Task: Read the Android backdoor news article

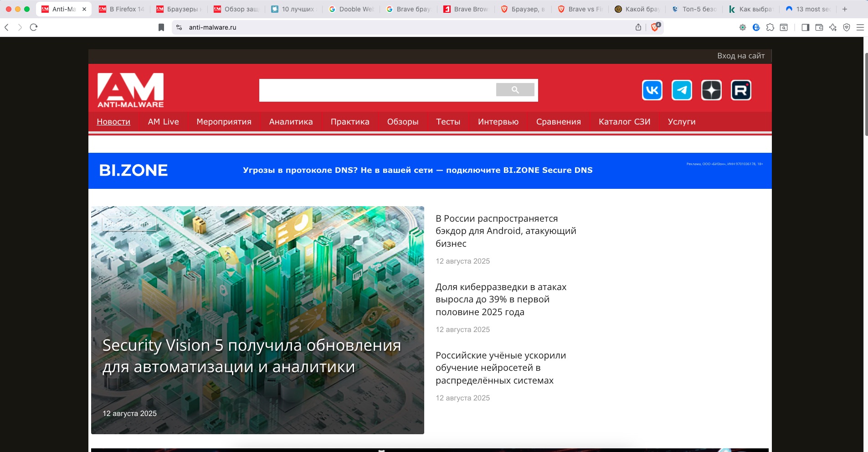Action: pos(506,231)
